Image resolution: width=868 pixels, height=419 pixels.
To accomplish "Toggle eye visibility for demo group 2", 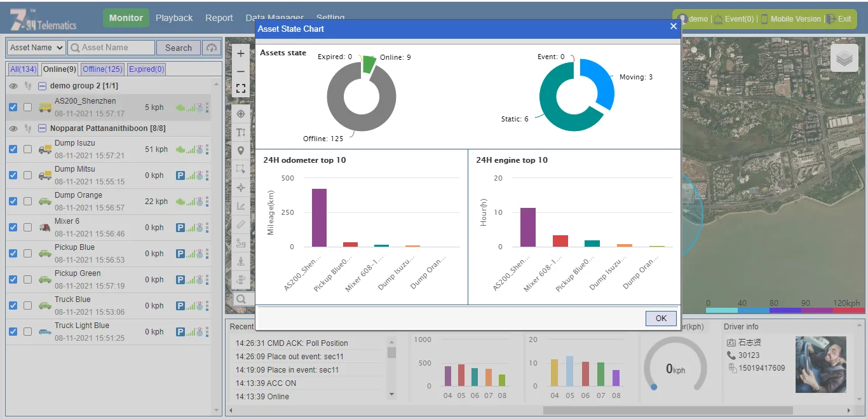I will (13, 86).
